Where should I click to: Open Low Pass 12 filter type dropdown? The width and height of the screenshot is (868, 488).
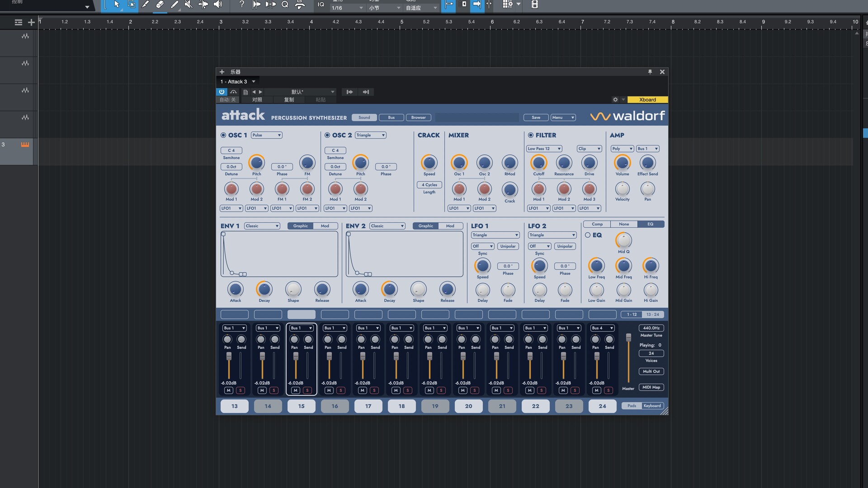544,149
